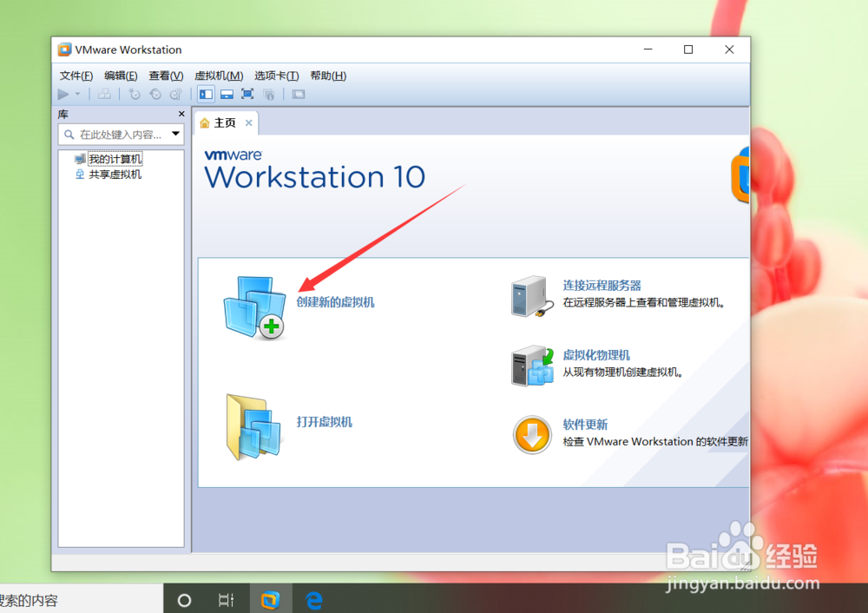Image resolution: width=868 pixels, height=613 pixels.
Task: Open the snapshot manager toolbar icon
Action: (177, 94)
